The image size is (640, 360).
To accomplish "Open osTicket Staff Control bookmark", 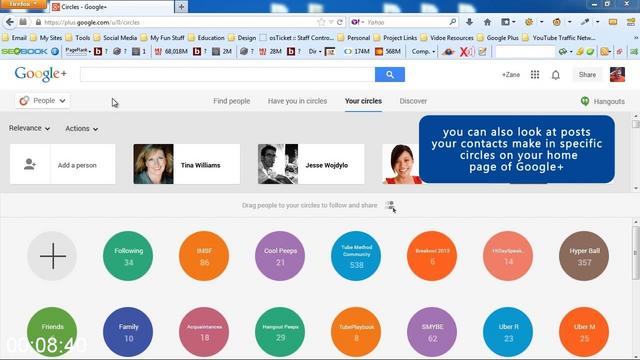I will coord(297,38).
